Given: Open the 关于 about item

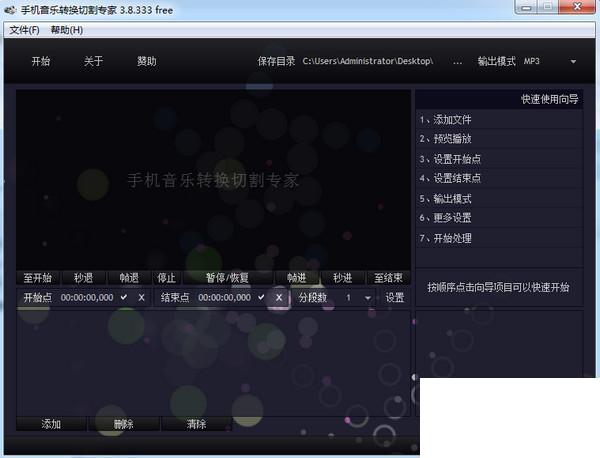Looking at the screenshot, I should tap(93, 61).
